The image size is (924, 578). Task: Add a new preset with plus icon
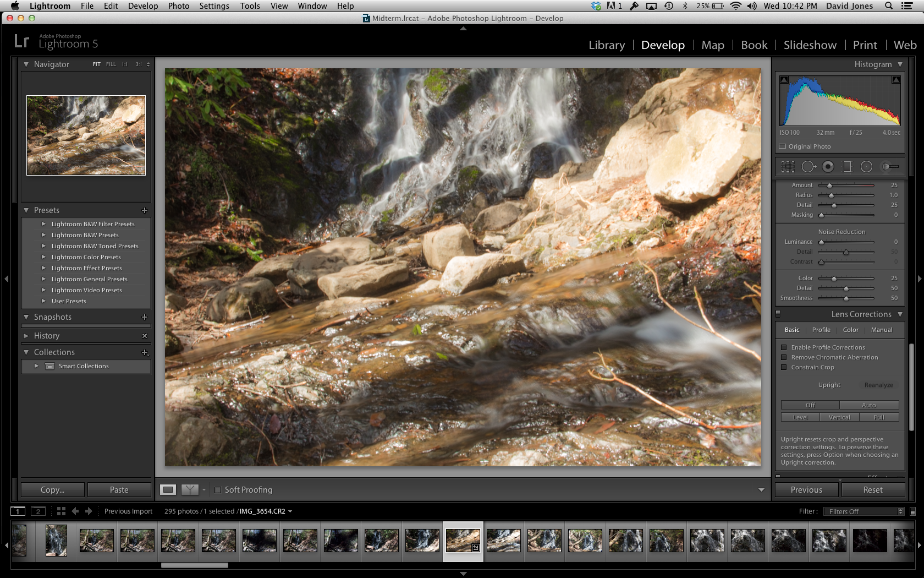pos(145,210)
